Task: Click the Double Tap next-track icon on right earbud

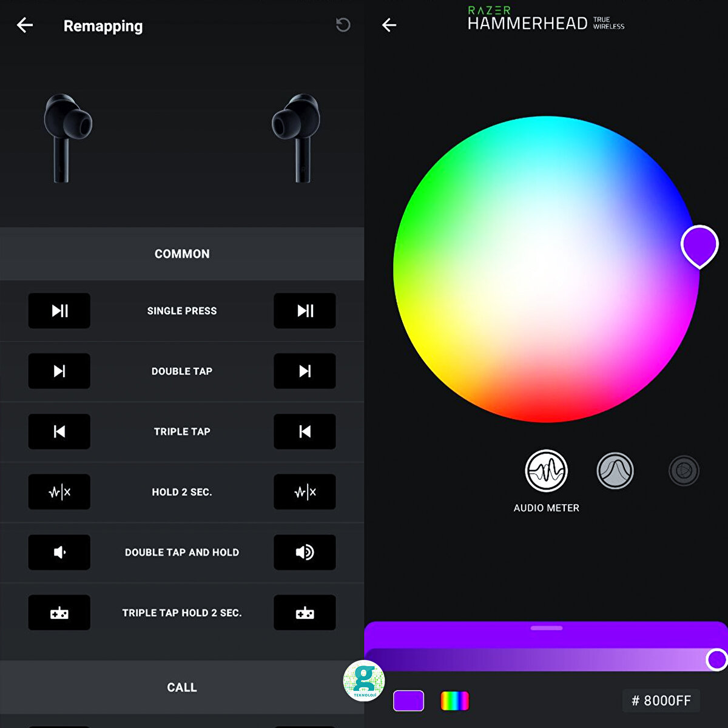Action: [305, 371]
